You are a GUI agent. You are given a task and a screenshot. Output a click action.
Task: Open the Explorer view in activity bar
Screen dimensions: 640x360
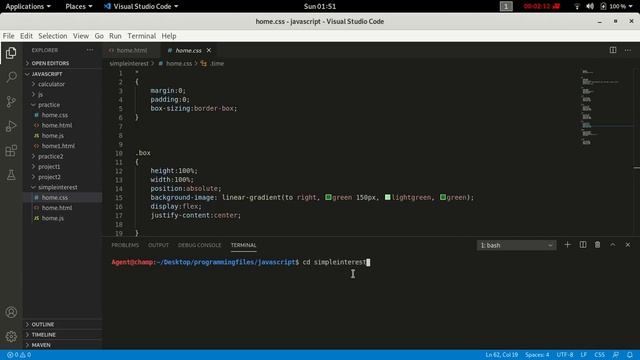[11, 53]
